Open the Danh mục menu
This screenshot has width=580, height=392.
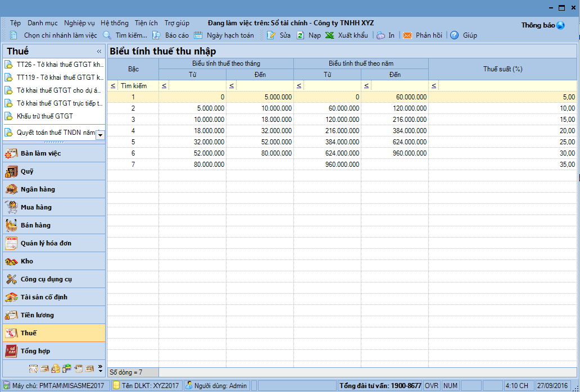click(43, 23)
